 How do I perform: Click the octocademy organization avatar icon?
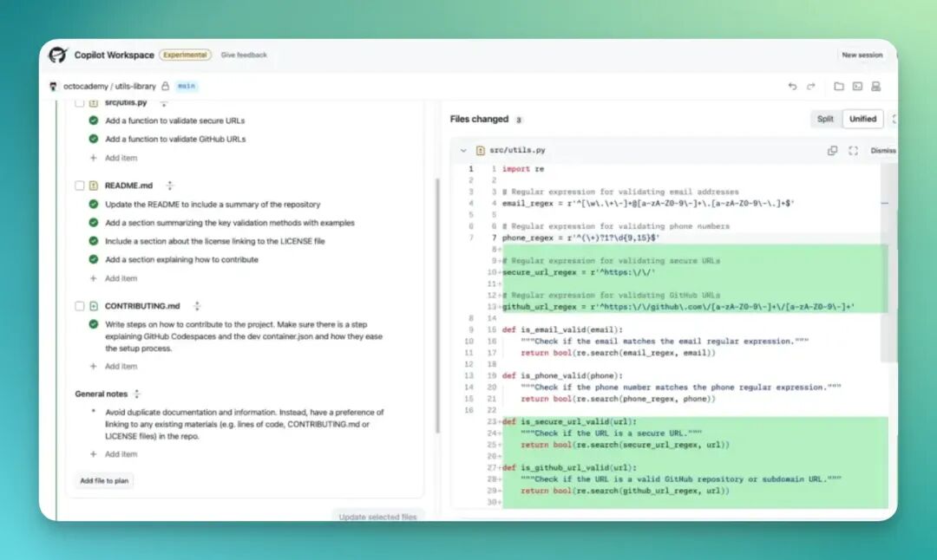point(53,87)
